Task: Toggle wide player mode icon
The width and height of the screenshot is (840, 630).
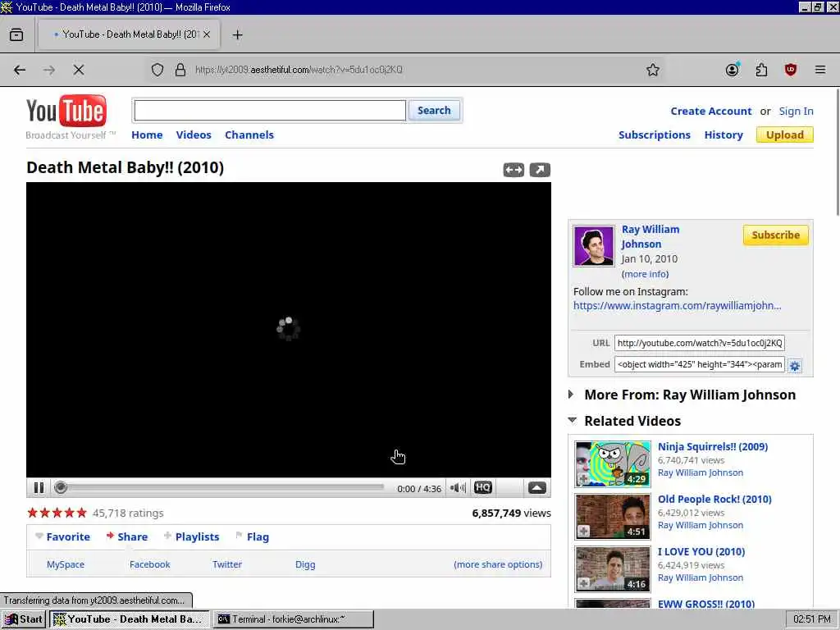Action: (514, 170)
